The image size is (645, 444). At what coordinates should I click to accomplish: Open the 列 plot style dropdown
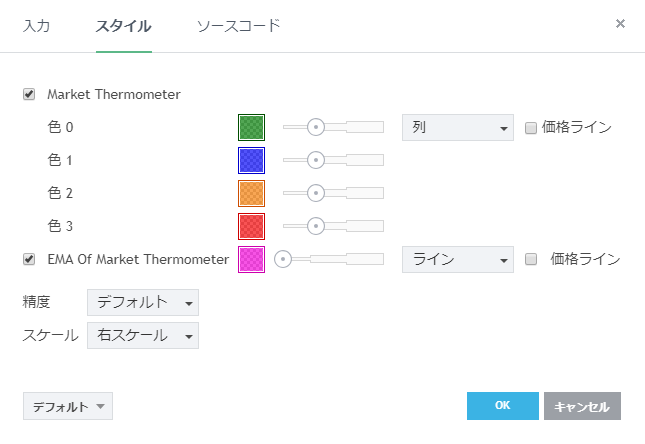pos(457,128)
